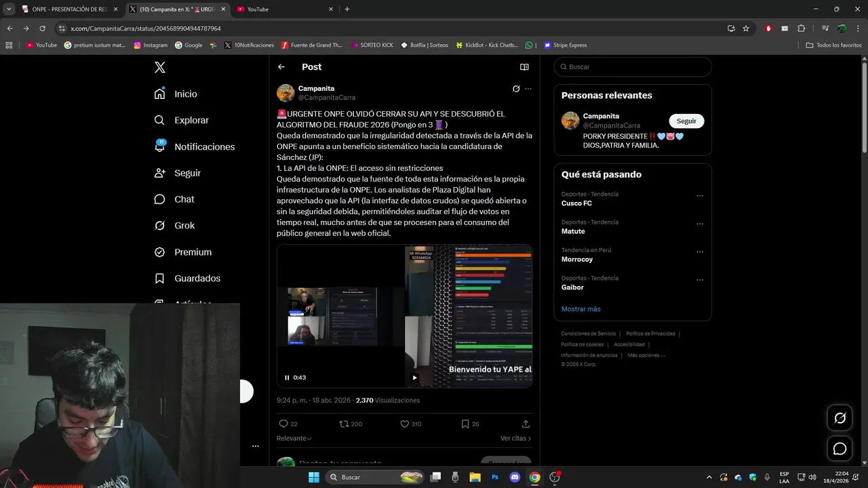The image size is (868, 488).
Task: Open options for Gaibor trend
Action: [x=700, y=280]
